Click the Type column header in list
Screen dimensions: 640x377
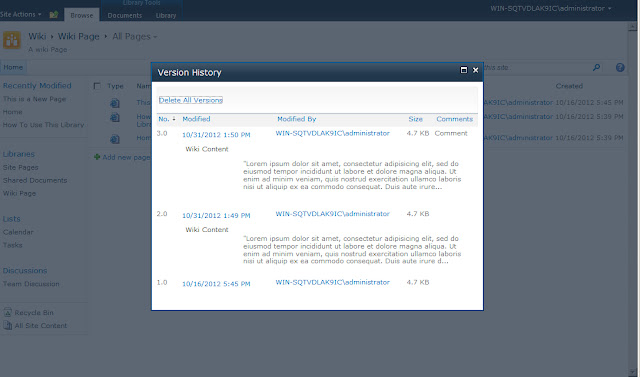[x=115, y=86]
